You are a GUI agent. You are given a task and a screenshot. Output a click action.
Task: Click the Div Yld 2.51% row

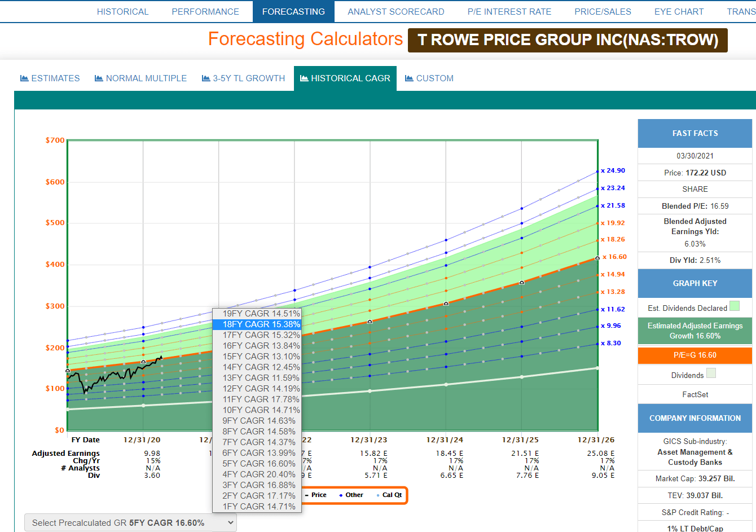[x=695, y=261]
